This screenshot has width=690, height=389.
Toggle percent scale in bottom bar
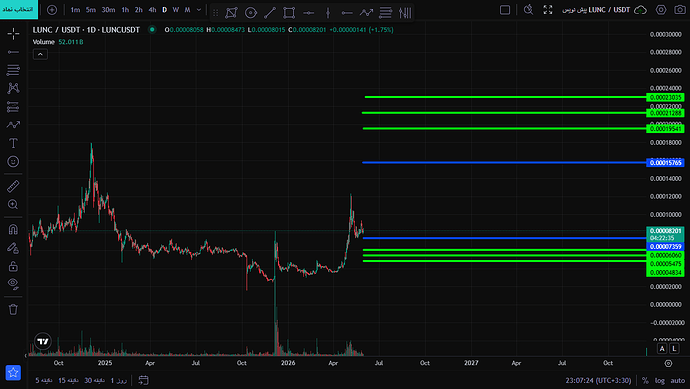point(645,380)
